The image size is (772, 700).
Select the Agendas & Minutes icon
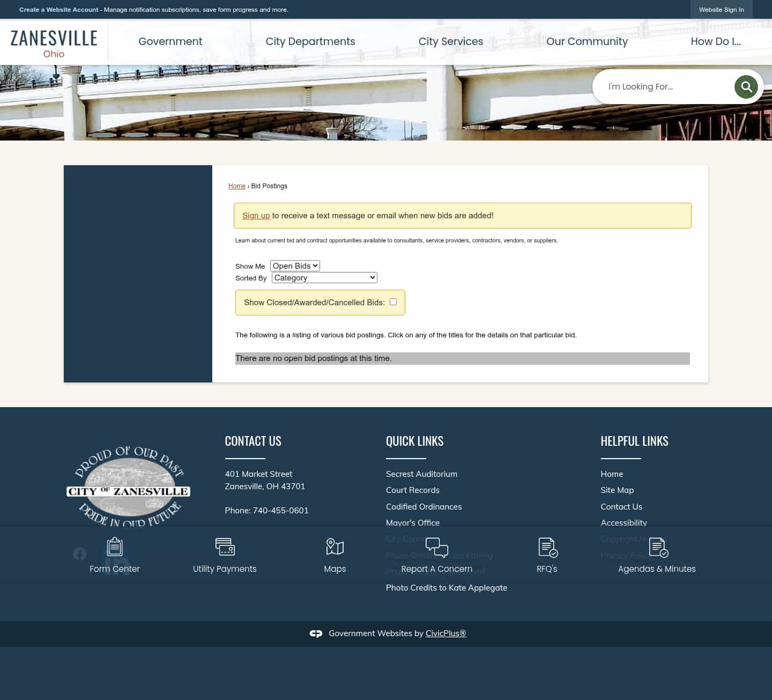657,547
